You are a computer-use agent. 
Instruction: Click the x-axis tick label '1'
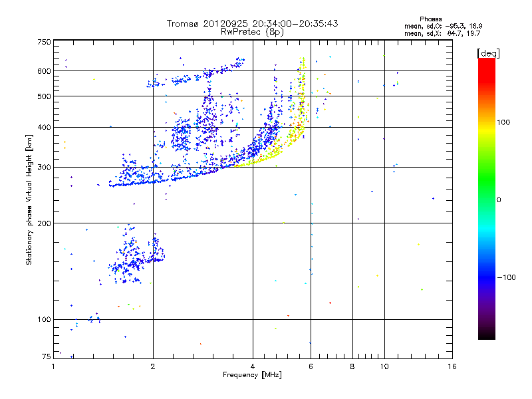point(53,366)
